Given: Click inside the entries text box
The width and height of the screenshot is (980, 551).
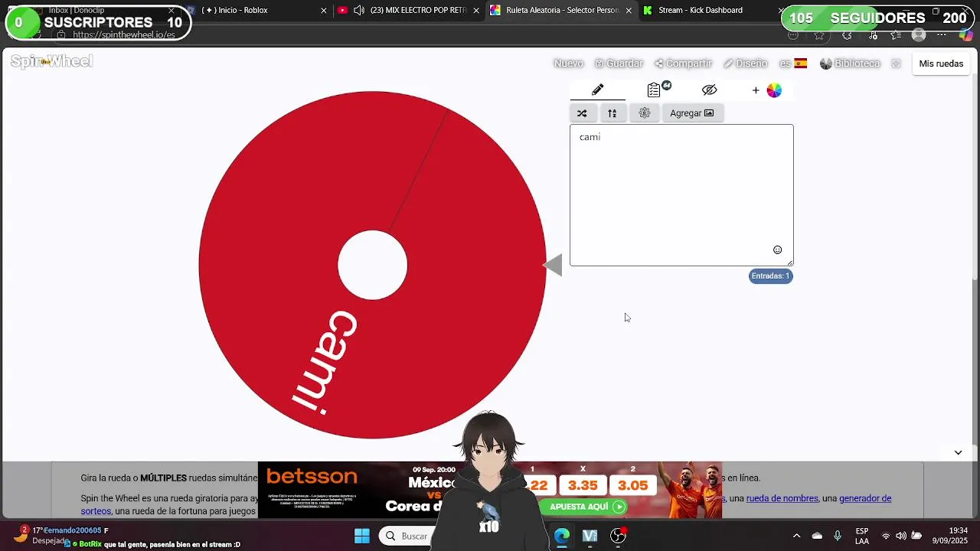Looking at the screenshot, I should pos(681,195).
